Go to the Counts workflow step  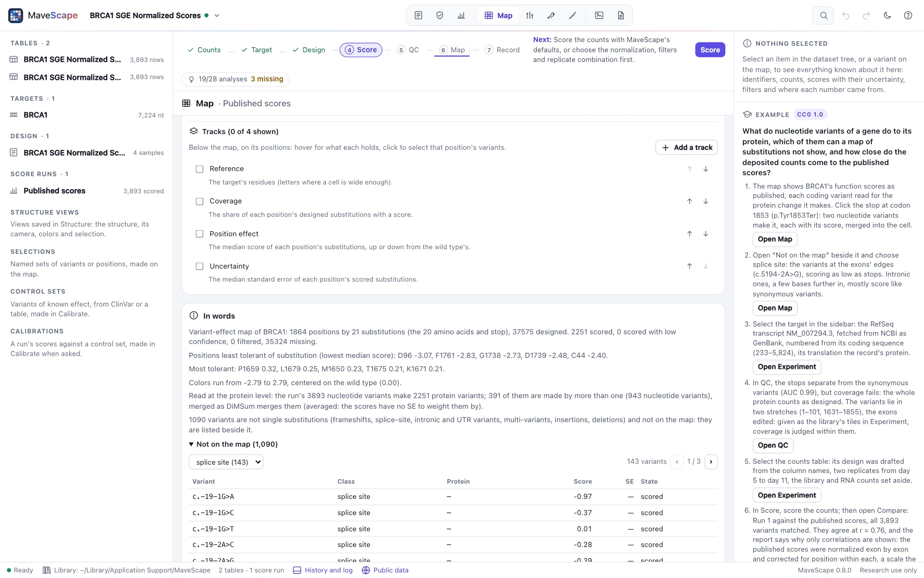coord(204,50)
